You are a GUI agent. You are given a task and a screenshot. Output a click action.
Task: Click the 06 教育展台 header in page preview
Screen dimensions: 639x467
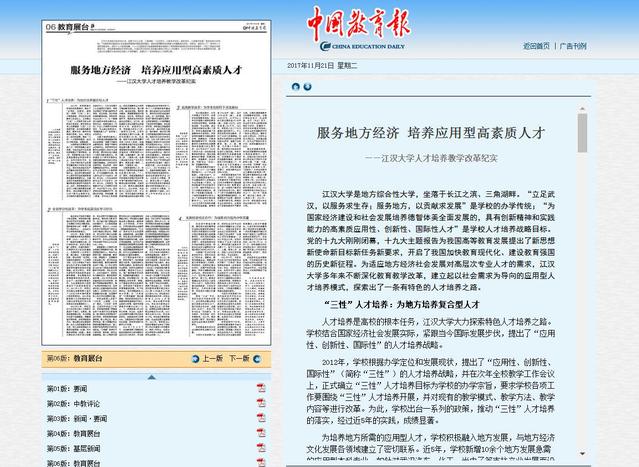click(x=70, y=27)
